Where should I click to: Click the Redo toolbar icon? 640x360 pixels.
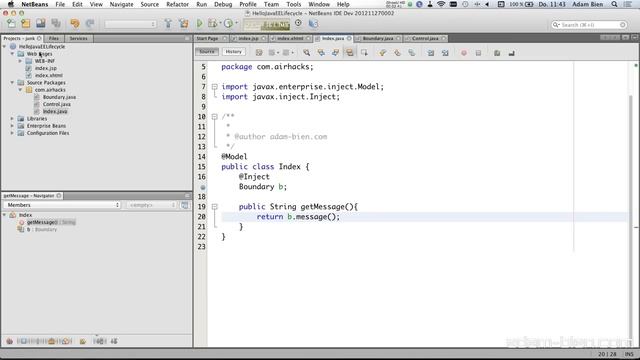click(90, 24)
